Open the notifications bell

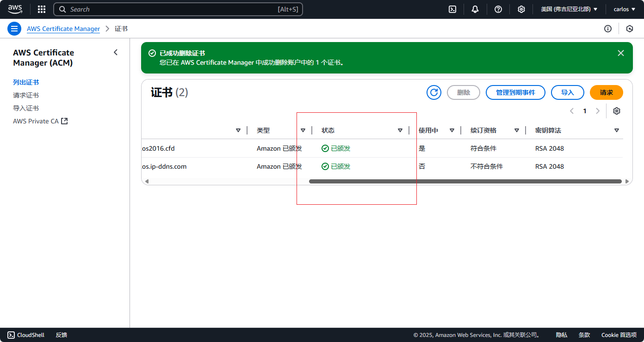475,9
